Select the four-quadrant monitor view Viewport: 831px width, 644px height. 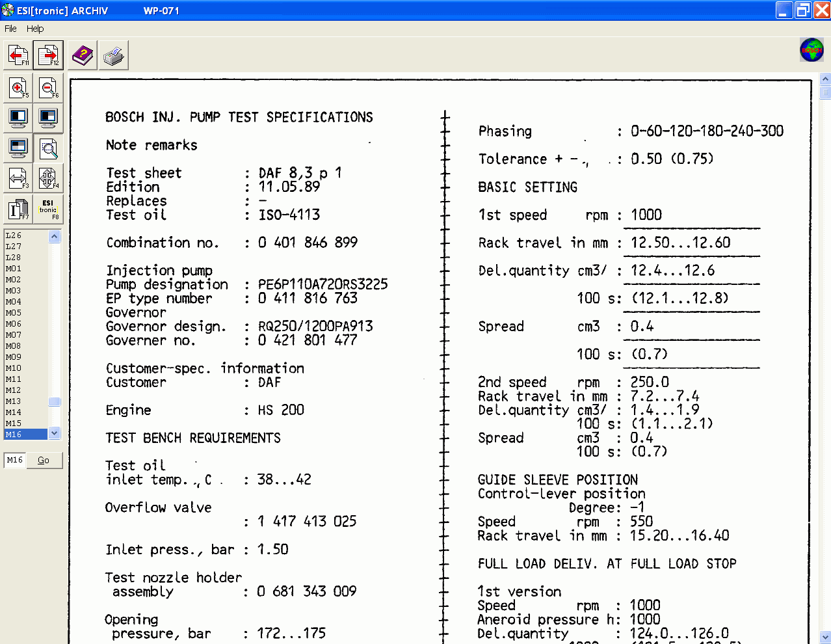pyautogui.click(x=18, y=148)
